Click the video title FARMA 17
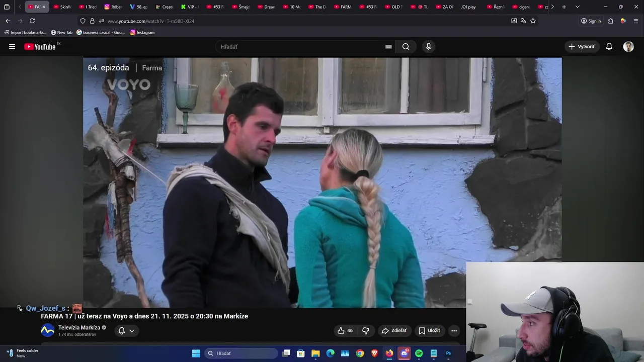 coord(144,316)
